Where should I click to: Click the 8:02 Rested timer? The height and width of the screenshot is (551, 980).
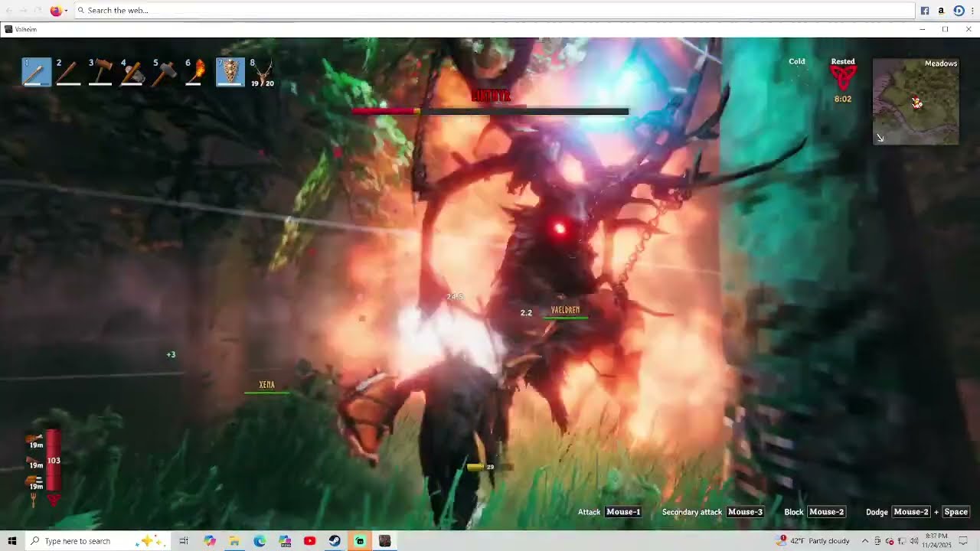(x=843, y=99)
